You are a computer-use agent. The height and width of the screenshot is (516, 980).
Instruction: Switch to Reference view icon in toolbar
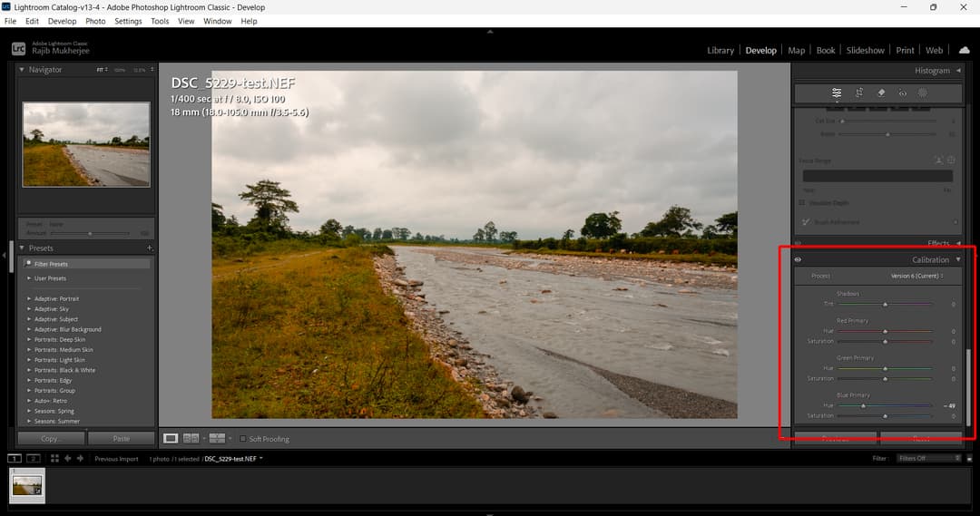[x=191, y=439]
